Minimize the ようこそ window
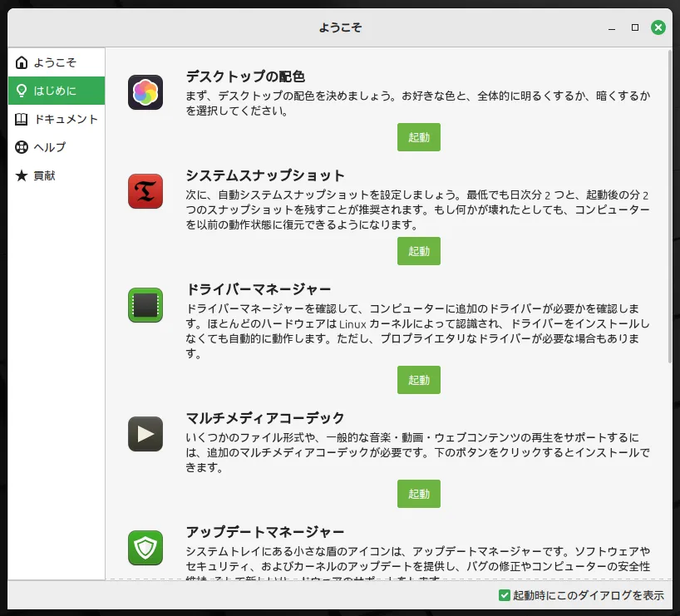This screenshot has height=616, width=680. pyautogui.click(x=611, y=27)
